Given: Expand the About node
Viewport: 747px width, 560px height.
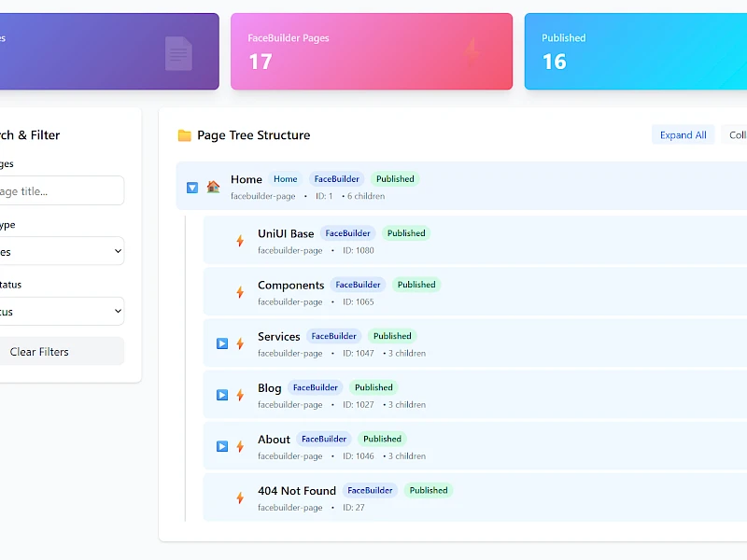Looking at the screenshot, I should [x=221, y=445].
